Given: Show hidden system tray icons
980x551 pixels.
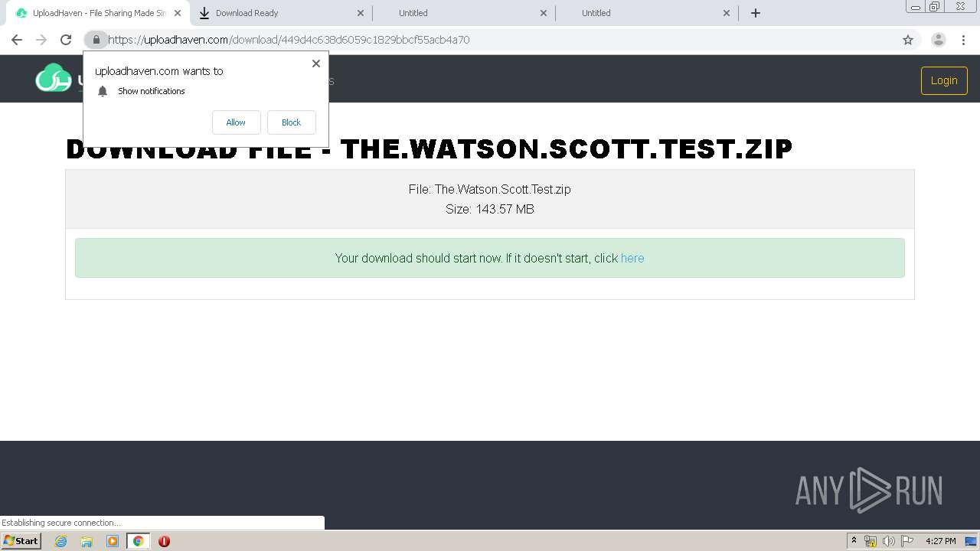Looking at the screenshot, I should pos(854,540).
